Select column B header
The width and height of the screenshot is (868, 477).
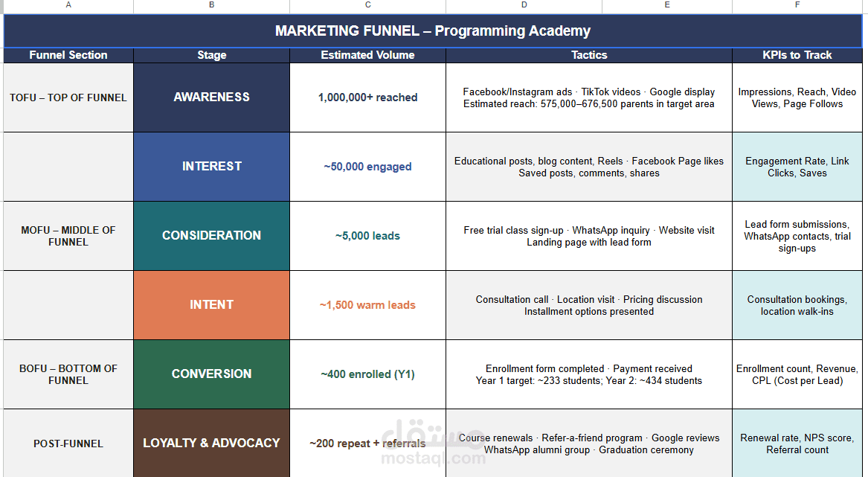pyautogui.click(x=211, y=5)
